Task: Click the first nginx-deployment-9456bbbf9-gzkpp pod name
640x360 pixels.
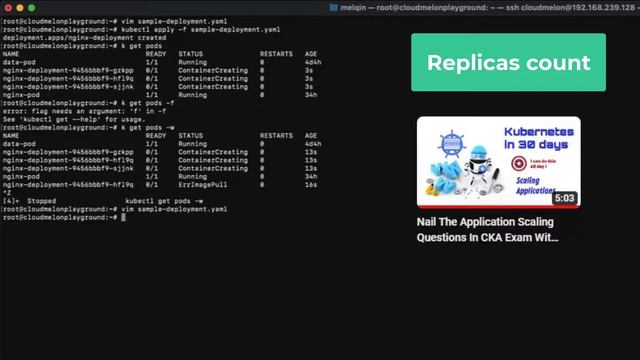Action: (x=68, y=71)
